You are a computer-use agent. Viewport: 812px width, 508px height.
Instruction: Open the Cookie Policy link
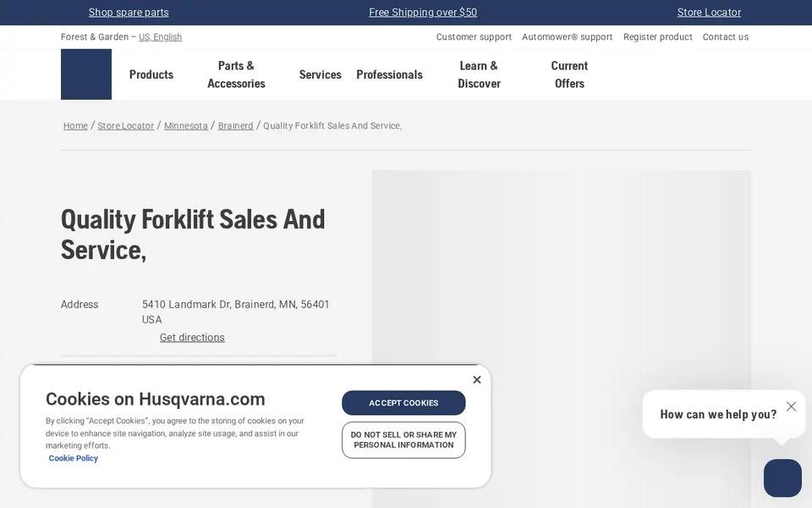pyautogui.click(x=73, y=458)
